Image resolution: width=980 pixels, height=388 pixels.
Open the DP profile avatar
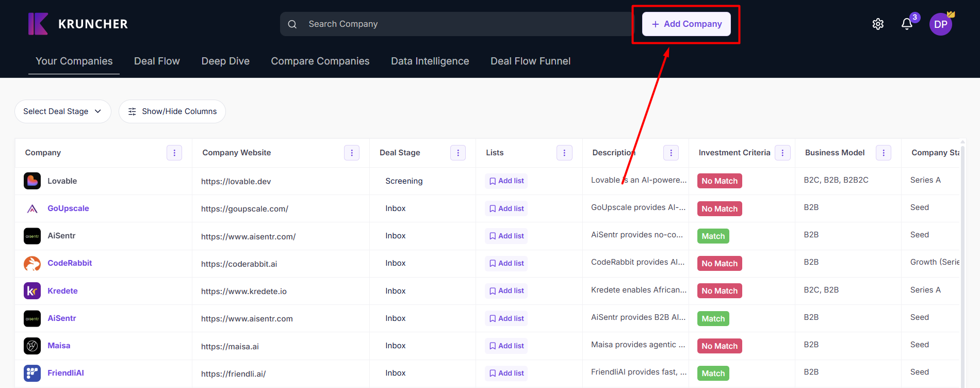tap(941, 24)
